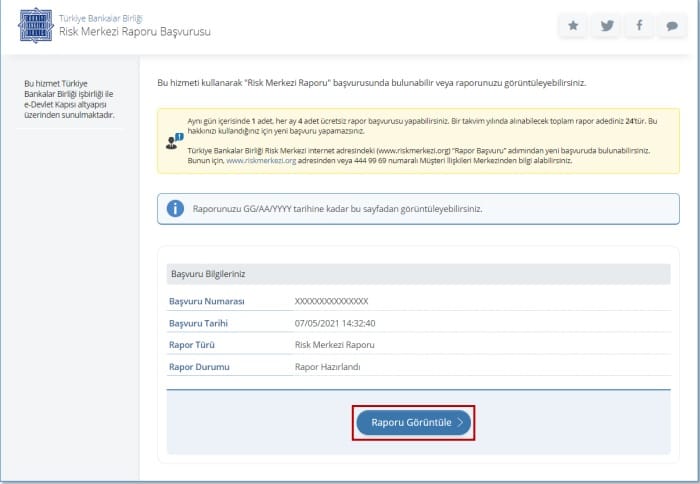Click the GG/AA/YYYY report availability message
The image size is (700, 484).
point(339,209)
